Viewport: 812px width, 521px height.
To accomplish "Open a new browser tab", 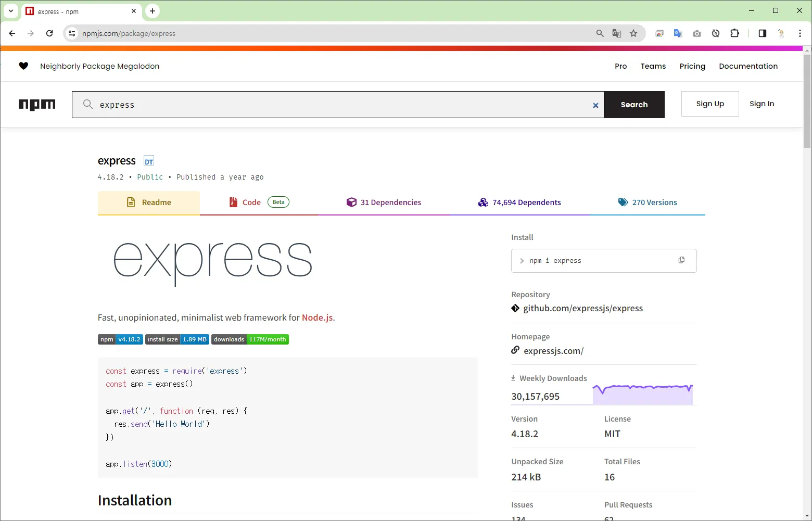I will [x=153, y=11].
